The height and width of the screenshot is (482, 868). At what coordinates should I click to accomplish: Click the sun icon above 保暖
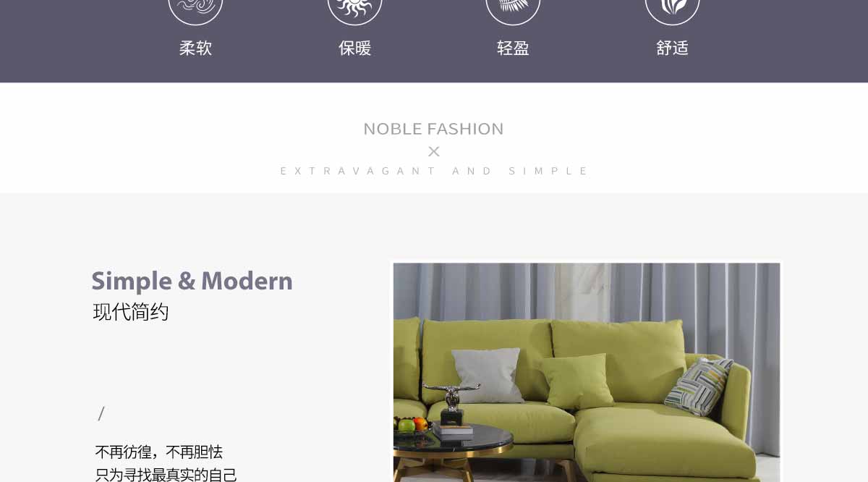pos(354,7)
